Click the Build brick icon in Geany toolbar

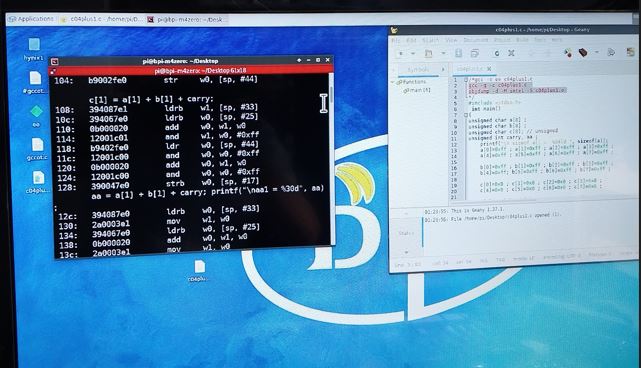pos(583,53)
